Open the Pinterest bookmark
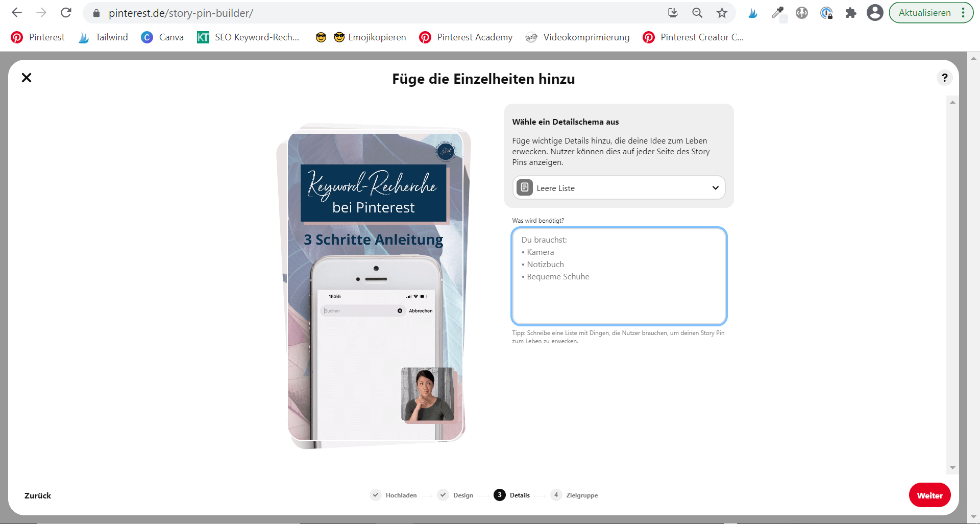Screen dimensions: 980x524 point(38,37)
